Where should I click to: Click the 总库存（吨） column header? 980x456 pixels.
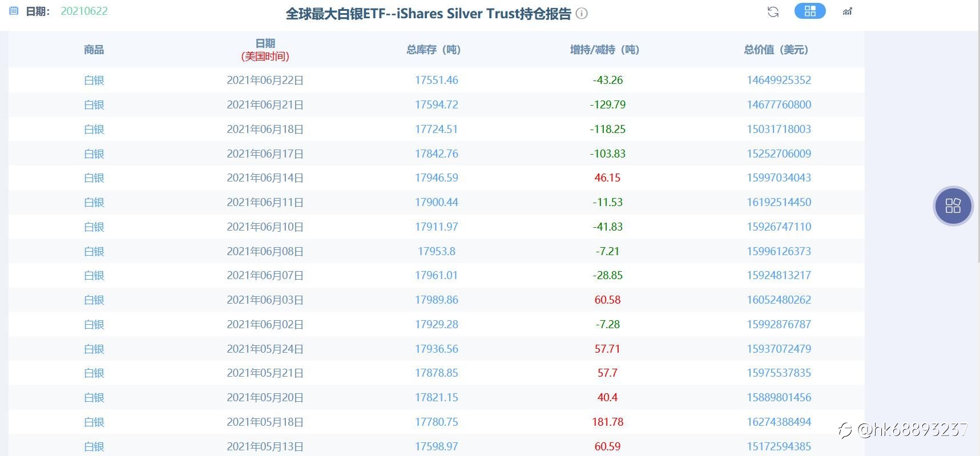[x=434, y=50]
